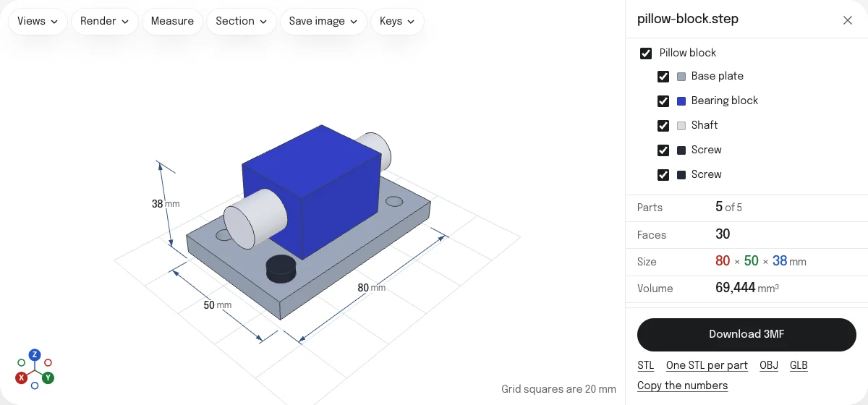Click the Copy the numbers link
Screen dimensions: 868x405
[x=682, y=385]
